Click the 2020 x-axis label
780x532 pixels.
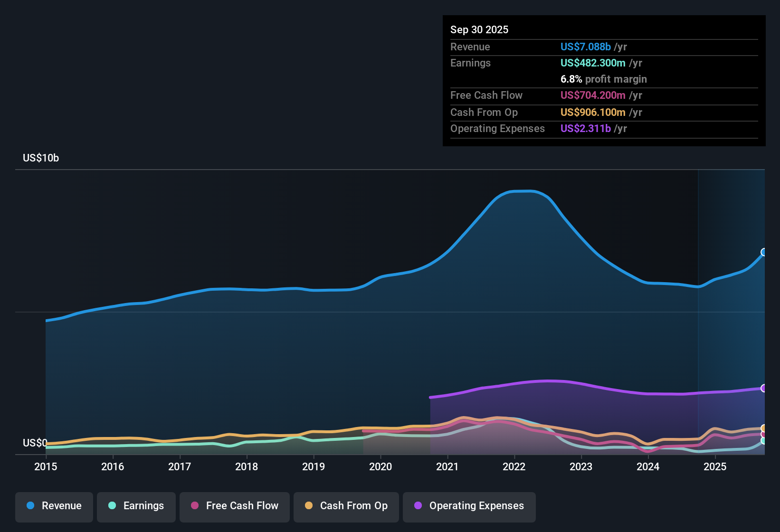click(x=380, y=467)
